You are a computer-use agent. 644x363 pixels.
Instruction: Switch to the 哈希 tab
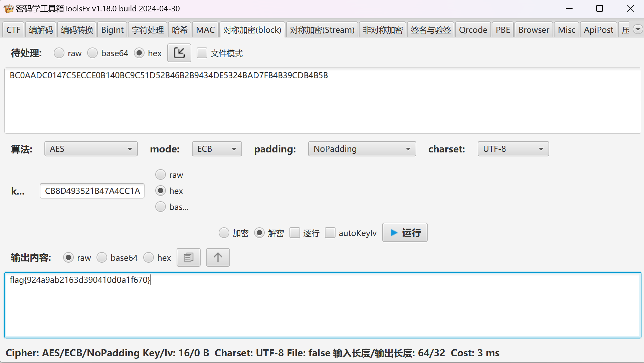[x=180, y=30]
